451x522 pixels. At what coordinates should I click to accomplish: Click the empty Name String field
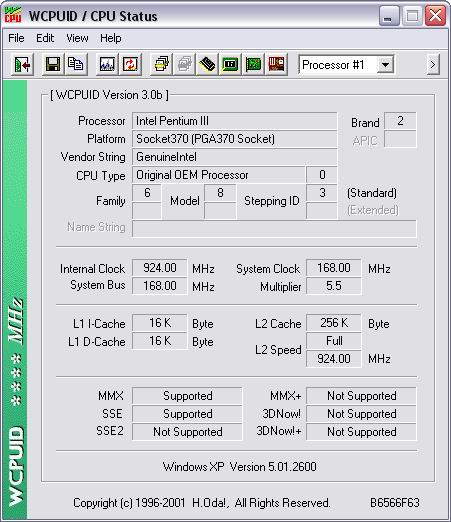(274, 228)
